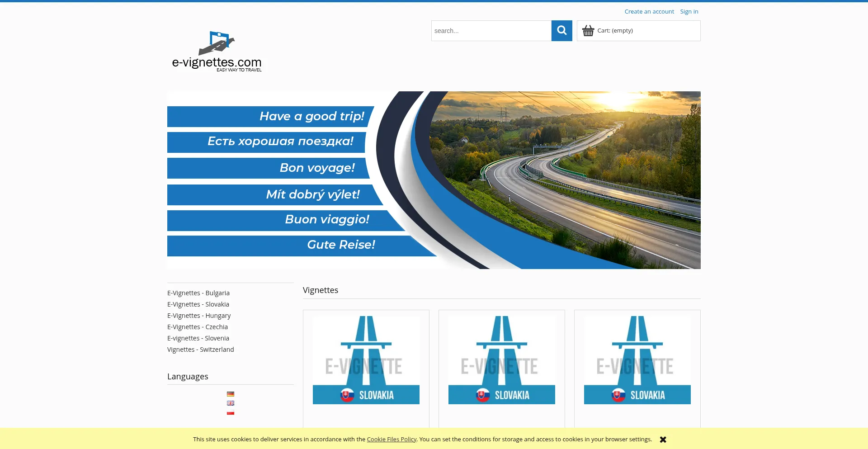Open E-vignettes - Slovenia category
The width and height of the screenshot is (868, 449).
click(198, 338)
